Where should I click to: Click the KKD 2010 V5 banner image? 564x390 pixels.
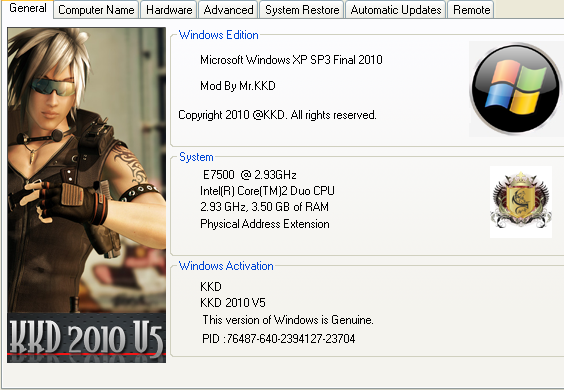[x=86, y=337]
